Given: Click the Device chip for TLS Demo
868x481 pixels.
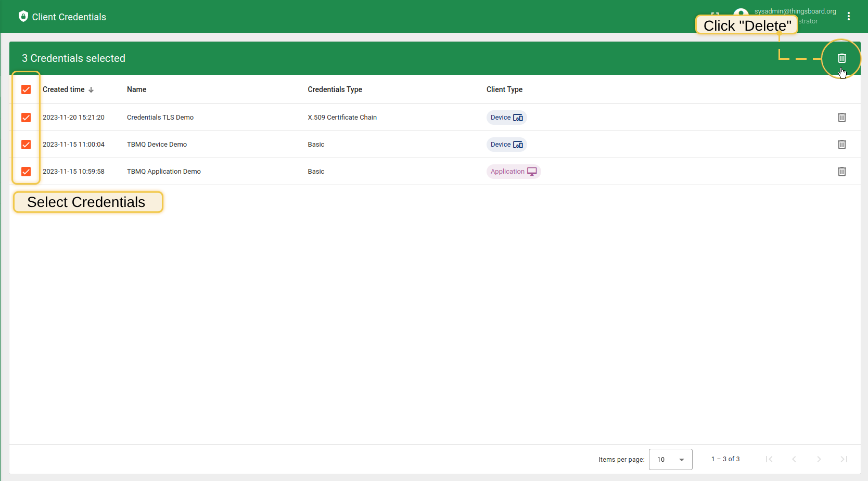Looking at the screenshot, I should 506,118.
